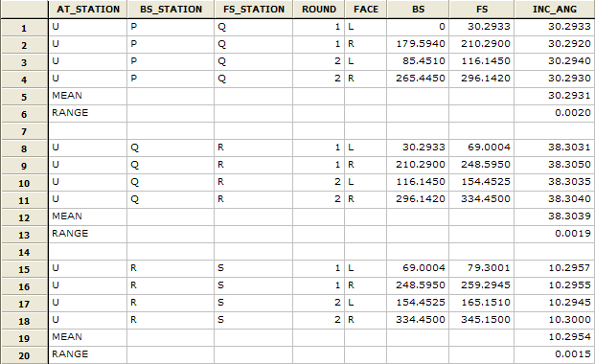Select the ROUND column header
Screen dimensions: 595x364
click(x=319, y=10)
